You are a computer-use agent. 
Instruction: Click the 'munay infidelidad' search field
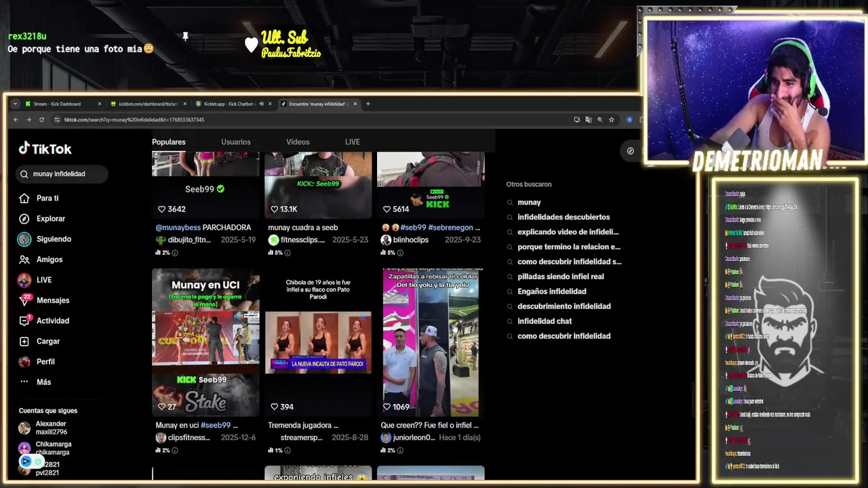[62, 174]
